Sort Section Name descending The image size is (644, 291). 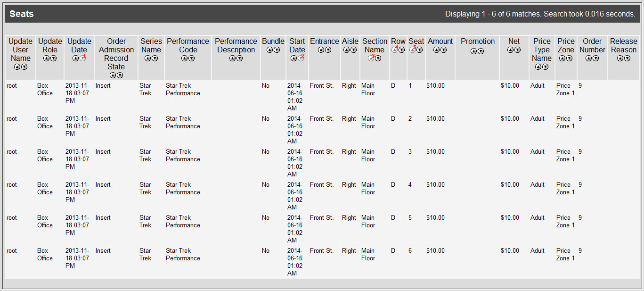click(378, 58)
